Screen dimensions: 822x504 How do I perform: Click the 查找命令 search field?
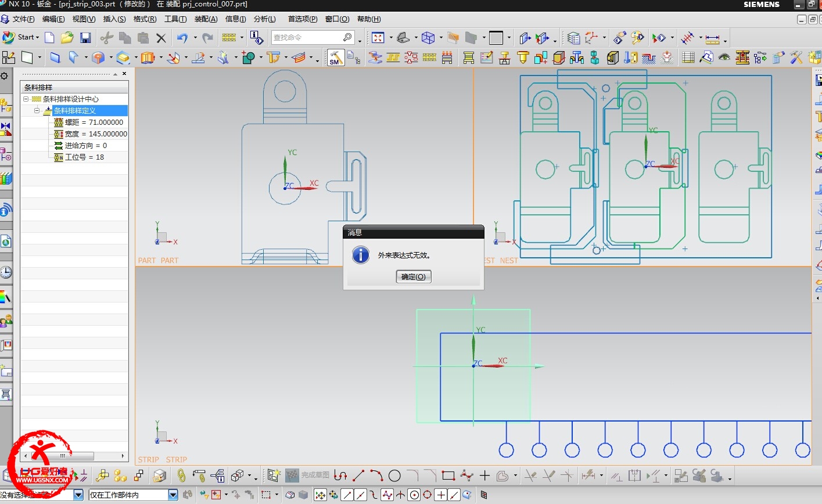pos(312,38)
